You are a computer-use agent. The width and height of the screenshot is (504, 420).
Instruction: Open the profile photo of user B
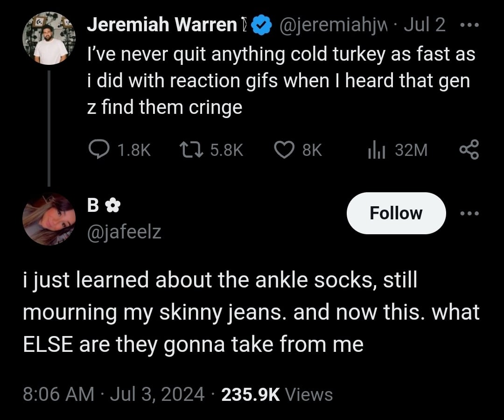[49, 219]
